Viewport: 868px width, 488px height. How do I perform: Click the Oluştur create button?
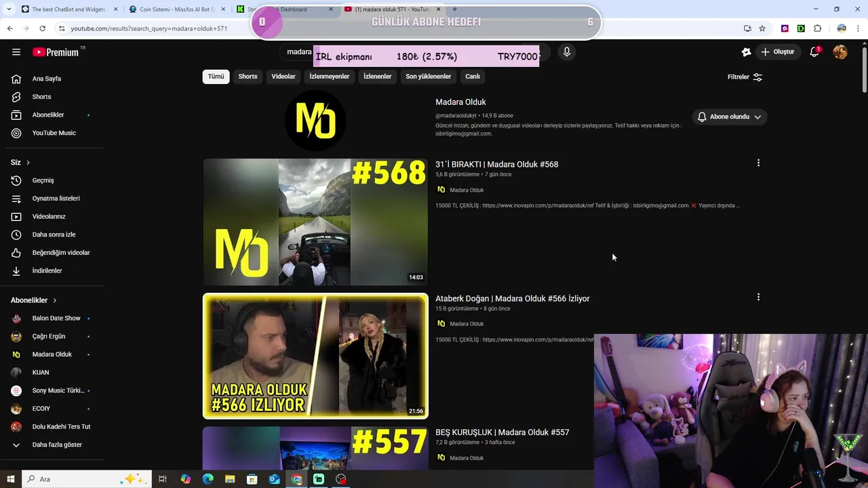click(778, 52)
